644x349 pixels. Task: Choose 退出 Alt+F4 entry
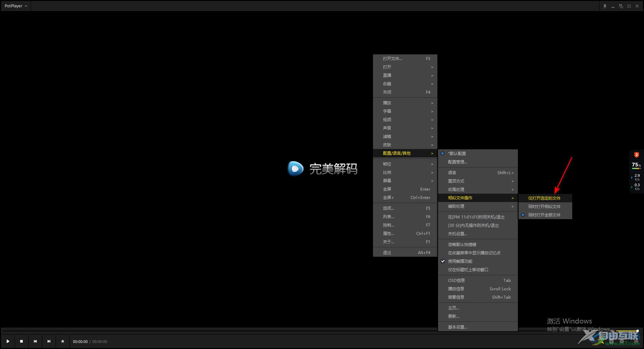[x=405, y=252]
